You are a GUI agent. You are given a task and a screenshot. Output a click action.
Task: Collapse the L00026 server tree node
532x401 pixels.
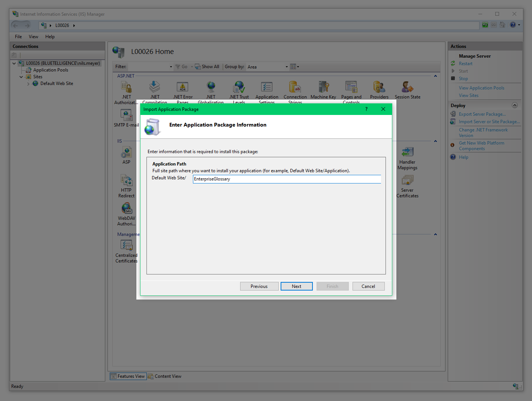(14, 63)
